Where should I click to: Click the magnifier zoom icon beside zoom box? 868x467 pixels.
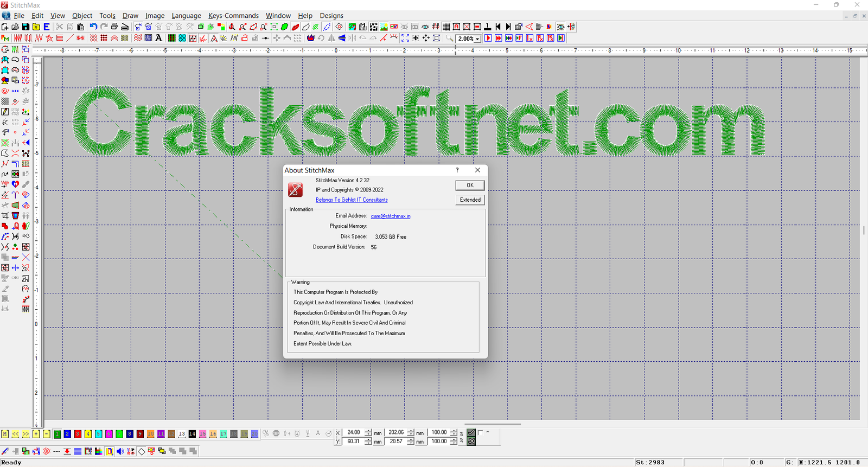click(x=449, y=38)
